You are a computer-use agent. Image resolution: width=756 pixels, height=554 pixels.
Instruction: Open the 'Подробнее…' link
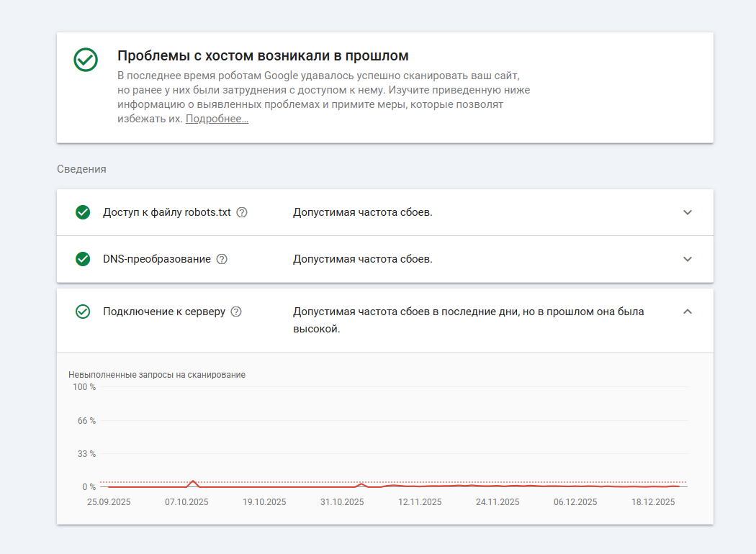coord(217,119)
